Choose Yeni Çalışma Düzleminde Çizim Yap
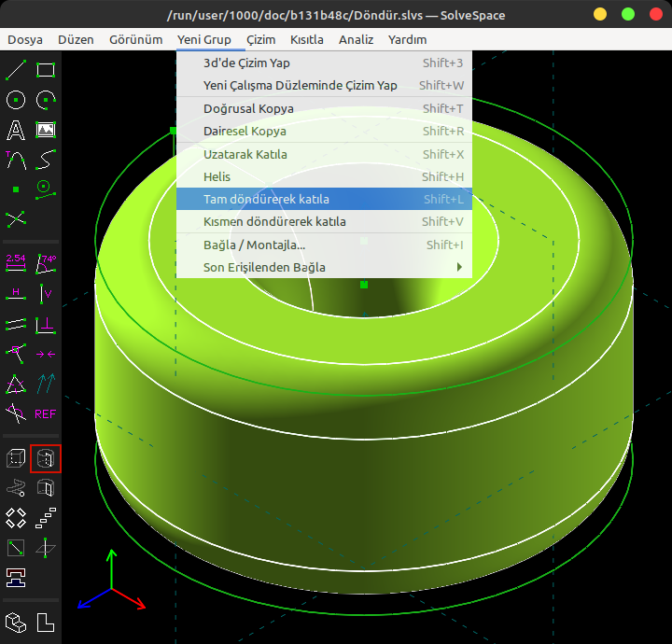 coord(324,85)
